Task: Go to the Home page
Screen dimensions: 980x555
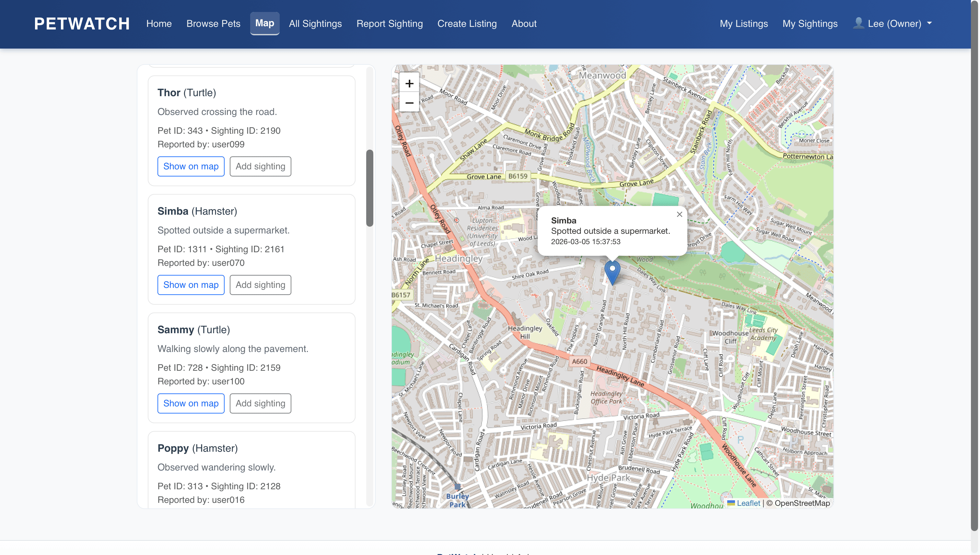Action: point(159,24)
